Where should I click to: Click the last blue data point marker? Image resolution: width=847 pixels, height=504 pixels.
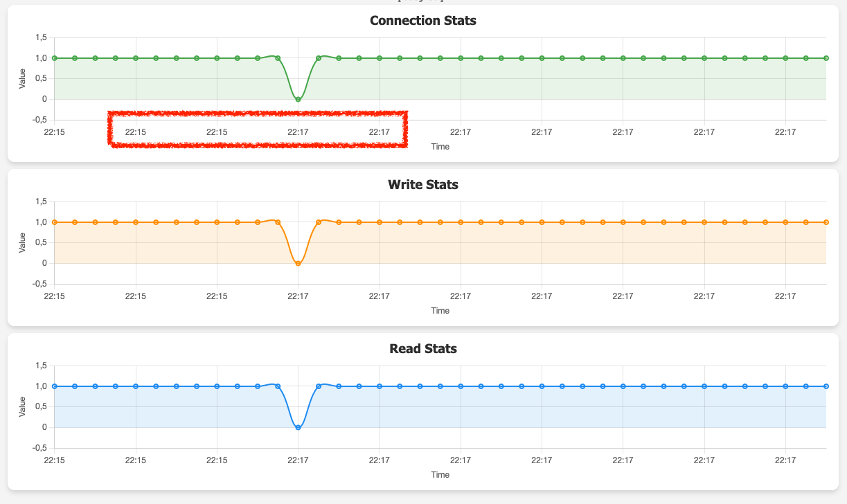pos(826,386)
